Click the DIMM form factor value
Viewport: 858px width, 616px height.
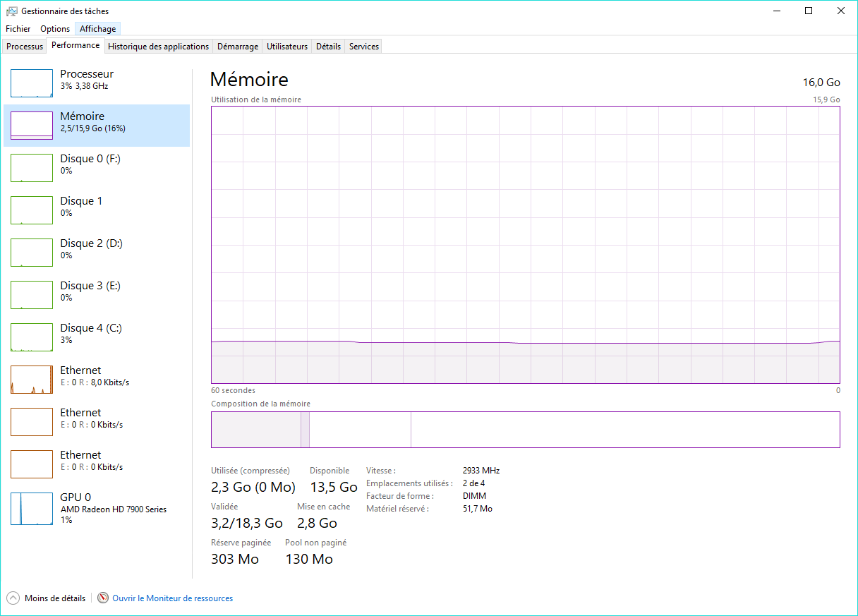coord(474,496)
